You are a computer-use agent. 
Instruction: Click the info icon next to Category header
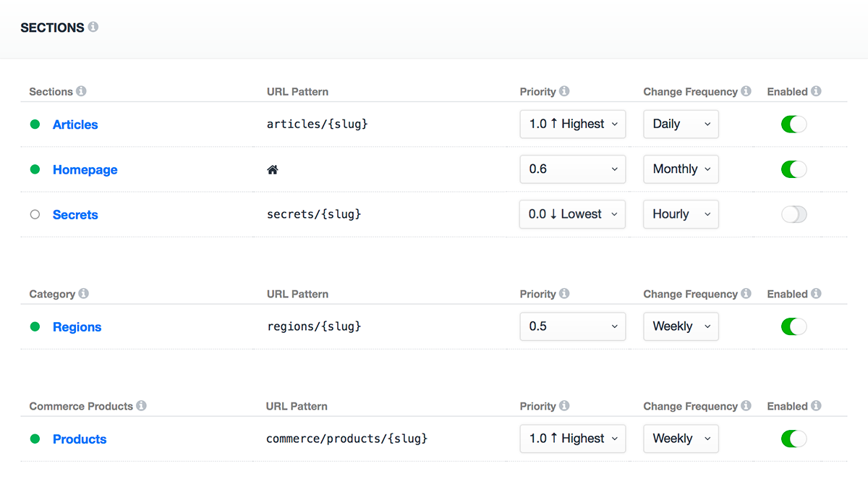click(83, 294)
